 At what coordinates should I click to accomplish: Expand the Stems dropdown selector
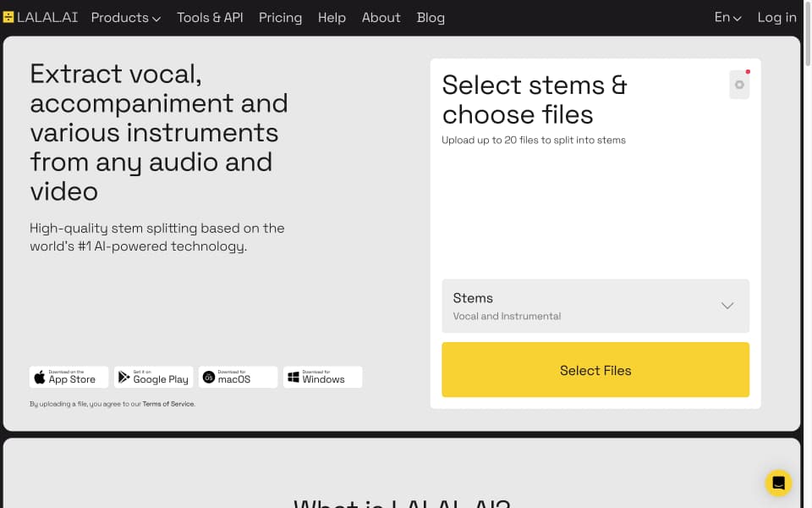pyautogui.click(x=595, y=306)
